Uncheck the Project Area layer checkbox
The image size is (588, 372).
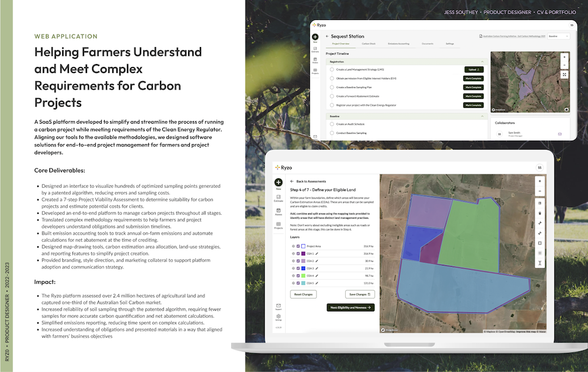click(298, 246)
